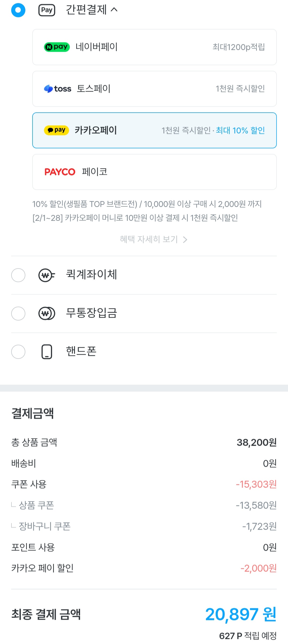
Task: Click the Naver Pay logo icon
Action: [57, 47]
